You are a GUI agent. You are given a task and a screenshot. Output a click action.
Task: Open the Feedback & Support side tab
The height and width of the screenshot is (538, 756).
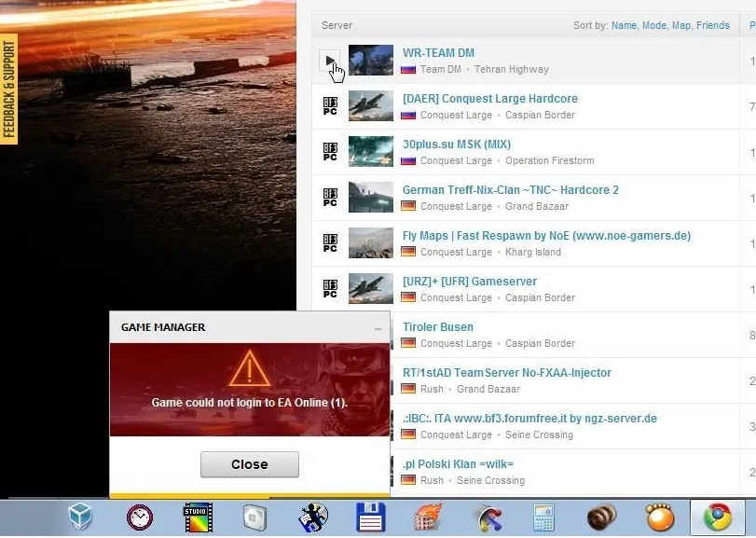pos(8,89)
